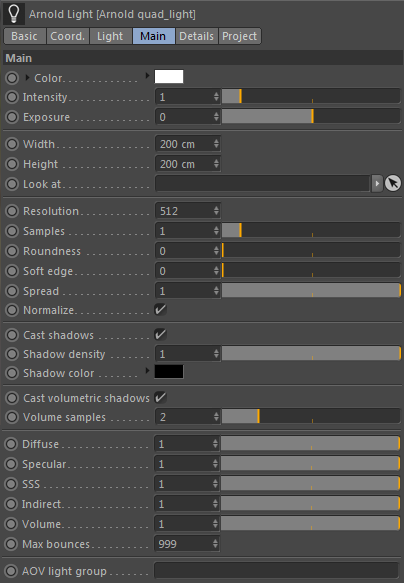Expand the Color parameter triangle

tap(27, 78)
